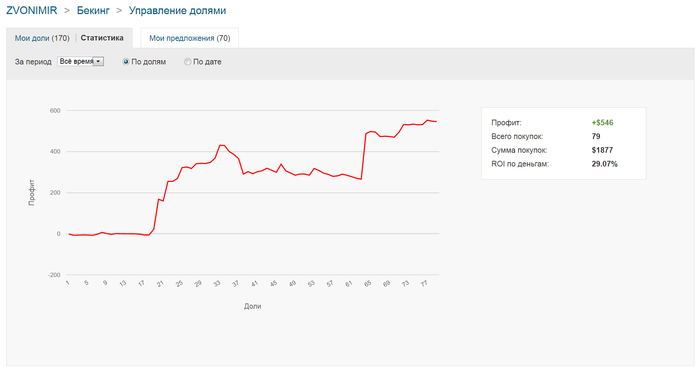
Task: Go to the Бекинг breadcrumb link
Action: click(93, 11)
